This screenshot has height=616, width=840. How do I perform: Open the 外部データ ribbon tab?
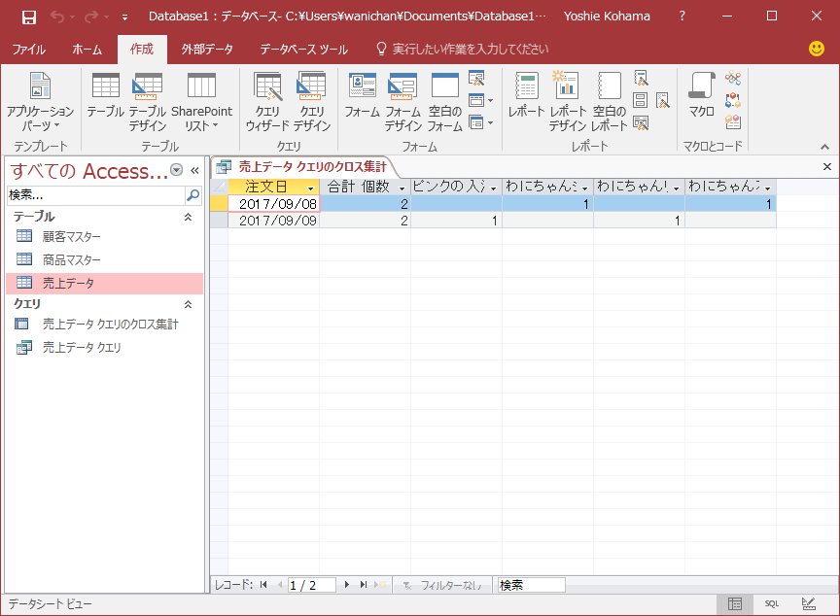[206, 49]
